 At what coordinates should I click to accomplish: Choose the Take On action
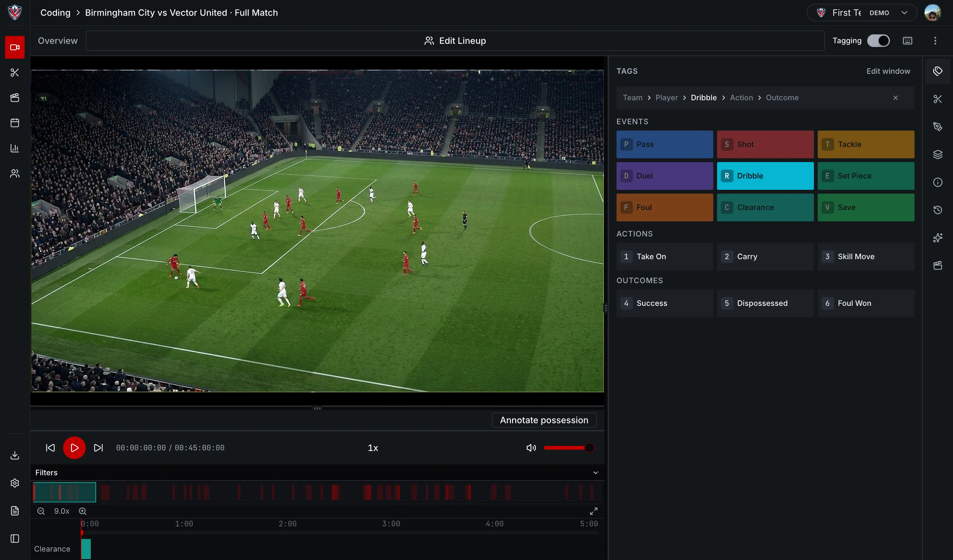pyautogui.click(x=664, y=257)
